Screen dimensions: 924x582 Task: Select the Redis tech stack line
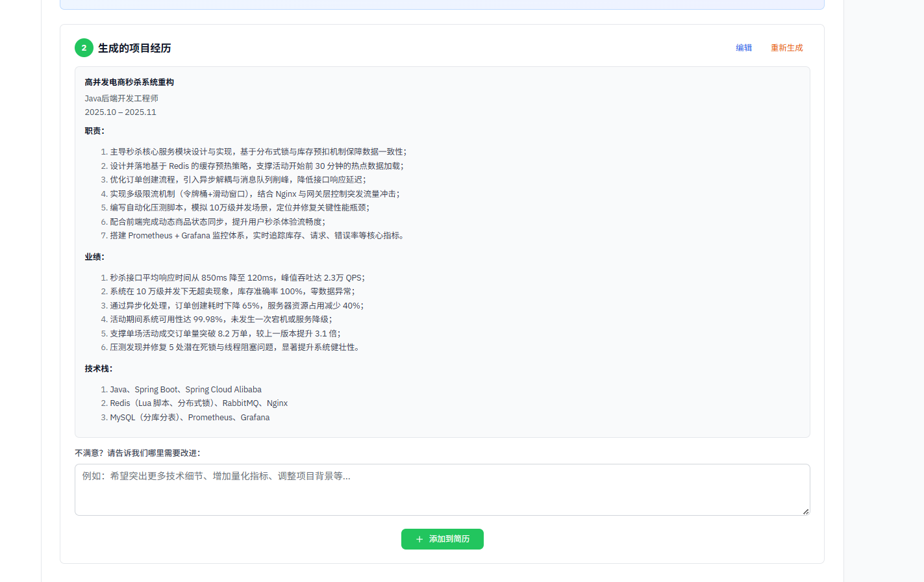tap(198, 403)
